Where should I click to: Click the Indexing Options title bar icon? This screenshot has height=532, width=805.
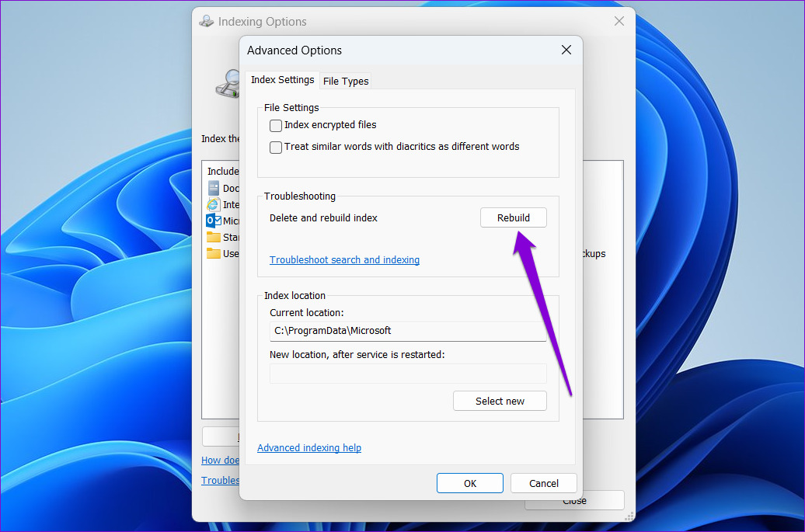pyautogui.click(x=207, y=22)
